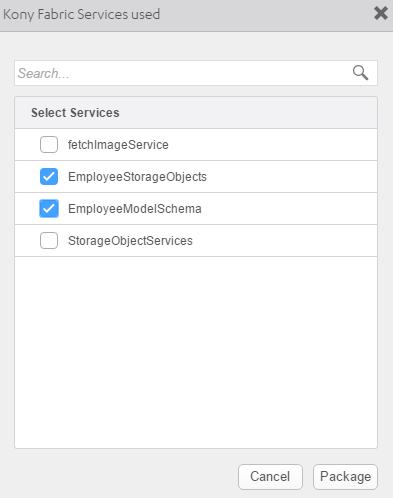Click the StorageObjectServices service name

click(130, 241)
